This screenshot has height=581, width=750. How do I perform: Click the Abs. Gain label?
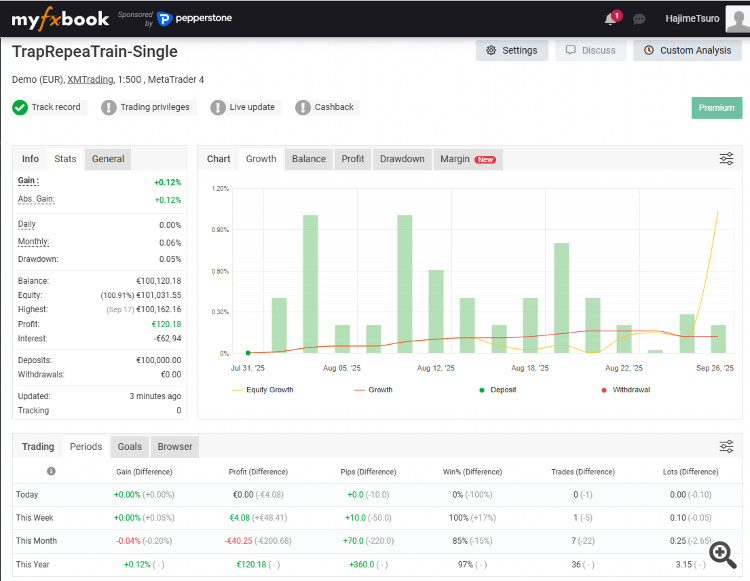click(x=36, y=199)
